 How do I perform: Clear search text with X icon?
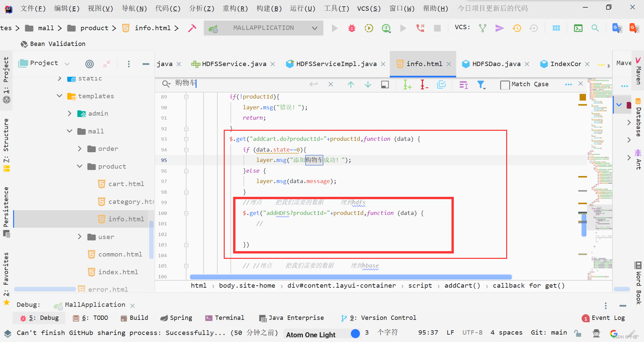pos(331,84)
